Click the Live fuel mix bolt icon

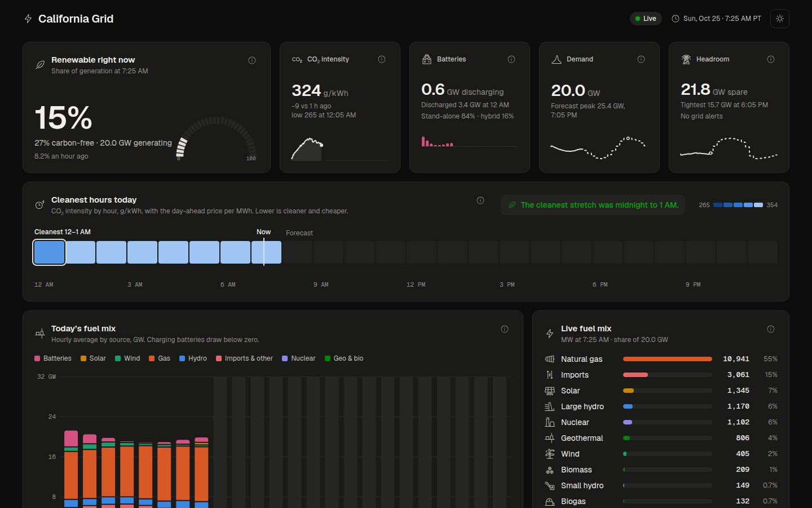[550, 334]
